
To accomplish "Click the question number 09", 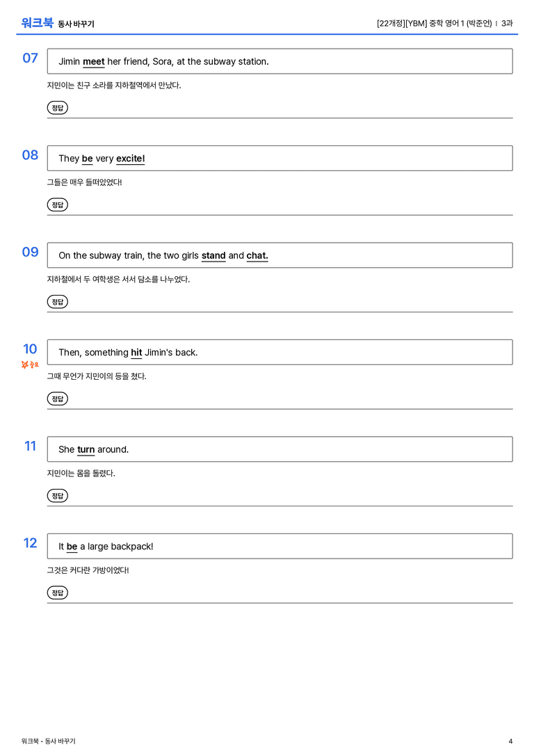I will (31, 252).
